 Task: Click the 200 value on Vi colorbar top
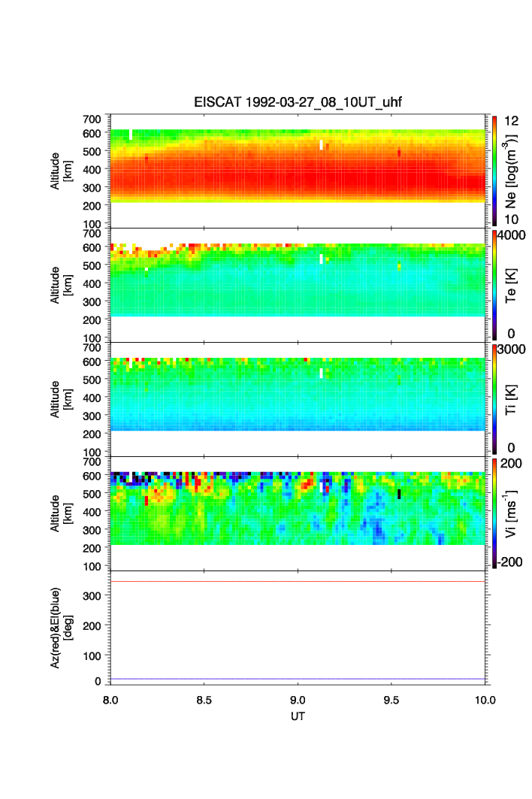click(x=511, y=463)
